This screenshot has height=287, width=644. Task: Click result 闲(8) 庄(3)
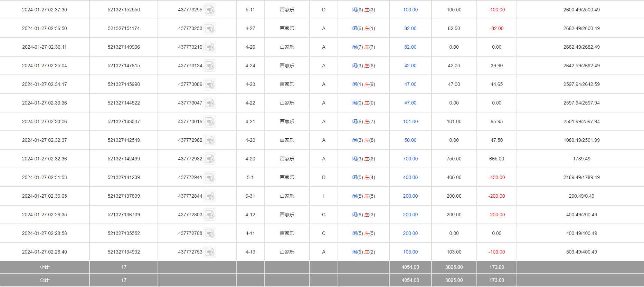[363, 10]
